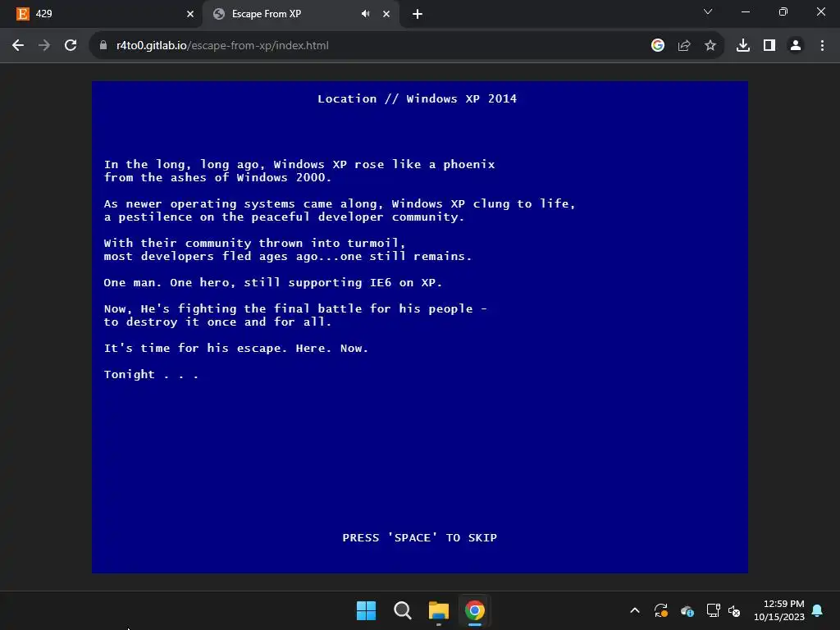Open network display tray icon
The width and height of the screenshot is (840, 630).
pyautogui.click(x=713, y=610)
